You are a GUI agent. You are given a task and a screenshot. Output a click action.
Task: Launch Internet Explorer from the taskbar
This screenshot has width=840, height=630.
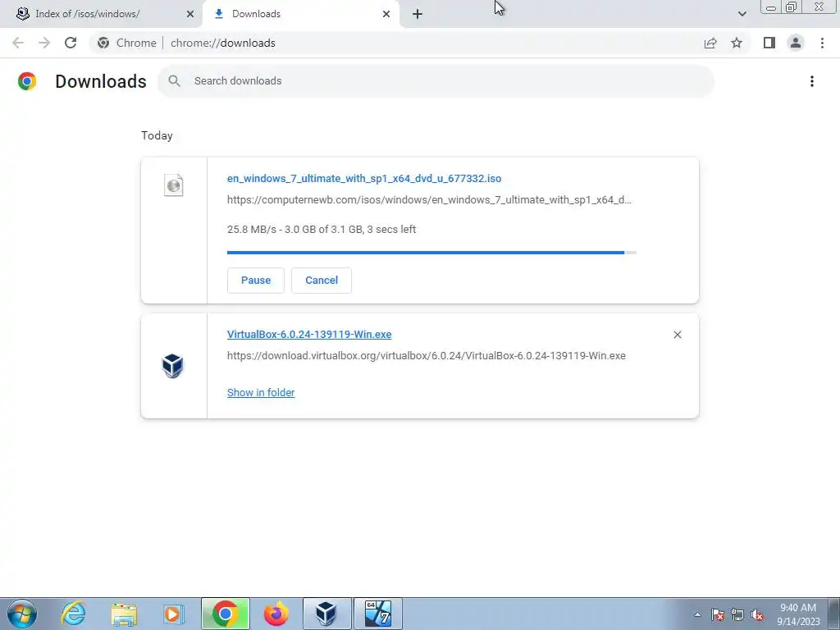pyautogui.click(x=73, y=614)
